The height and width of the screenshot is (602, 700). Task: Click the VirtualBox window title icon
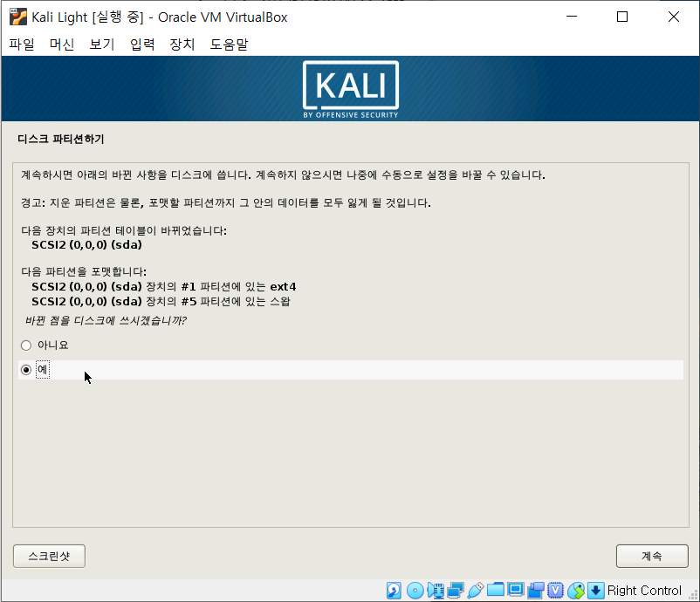pos(18,17)
